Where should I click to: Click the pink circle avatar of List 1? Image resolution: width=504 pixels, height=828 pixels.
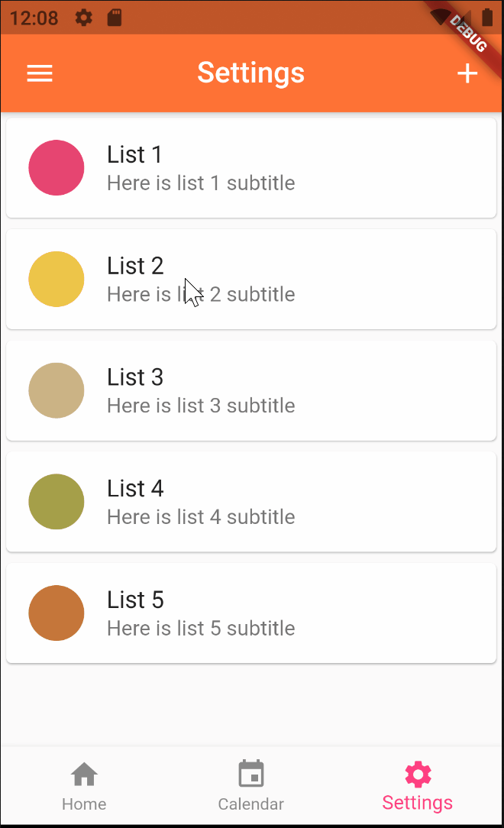57,168
